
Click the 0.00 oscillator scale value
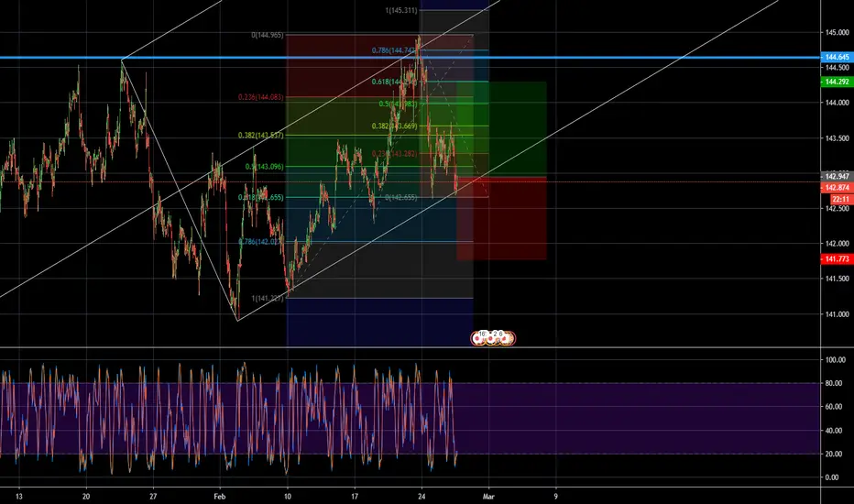[x=832, y=477]
